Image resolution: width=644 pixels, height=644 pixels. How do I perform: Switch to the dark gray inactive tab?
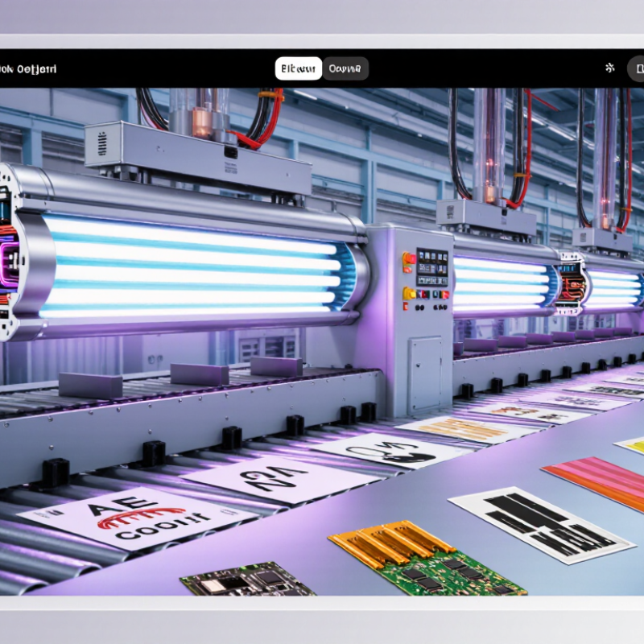tap(345, 68)
